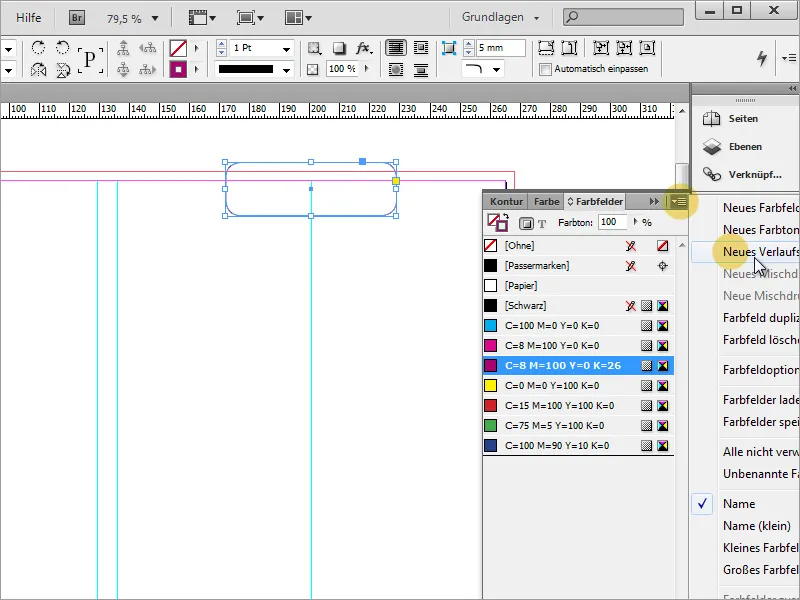Choose Farbfelder laden menu entry

point(761,400)
